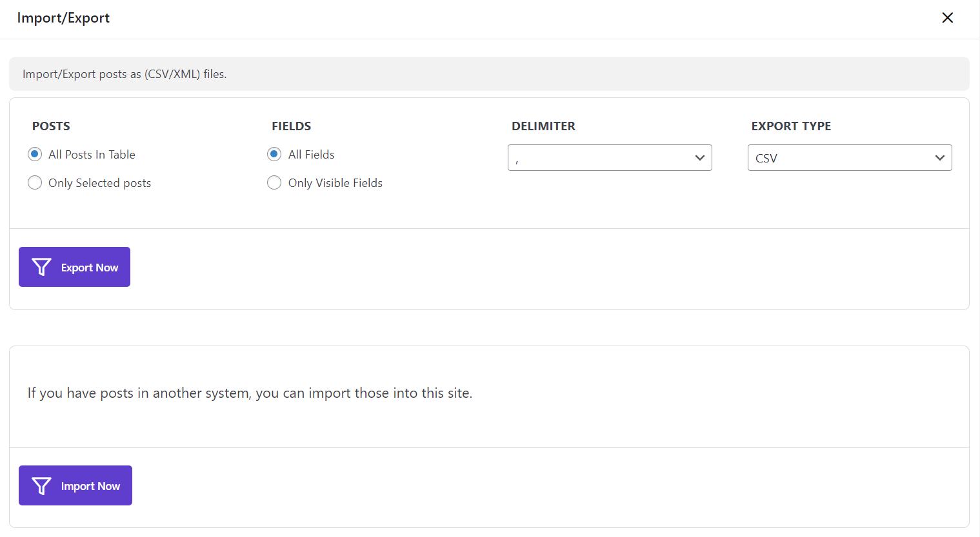Click the Import/Export dialog title

63,18
